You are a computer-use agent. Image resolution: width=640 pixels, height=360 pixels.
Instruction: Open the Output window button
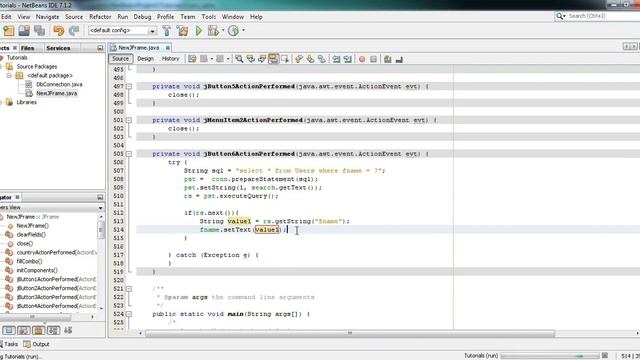pos(37,344)
